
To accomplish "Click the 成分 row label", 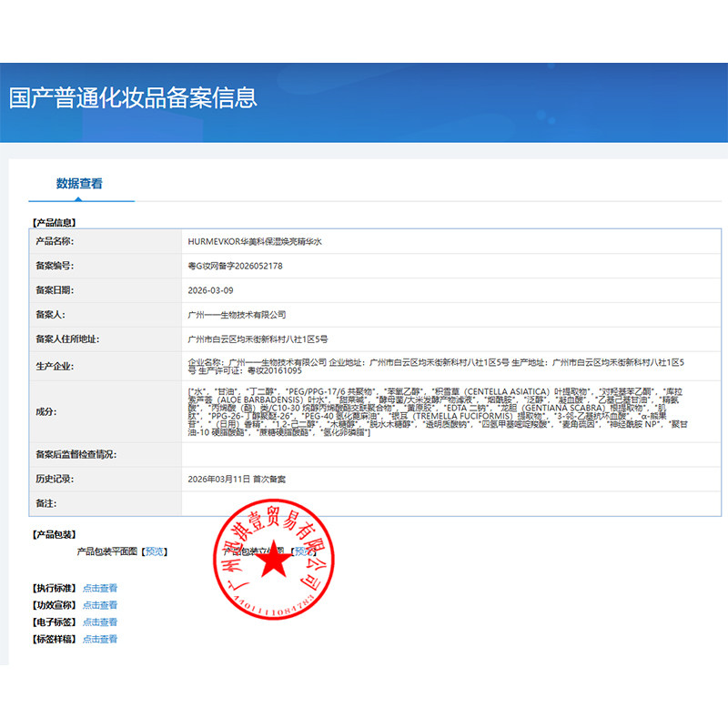I will click(46, 412).
